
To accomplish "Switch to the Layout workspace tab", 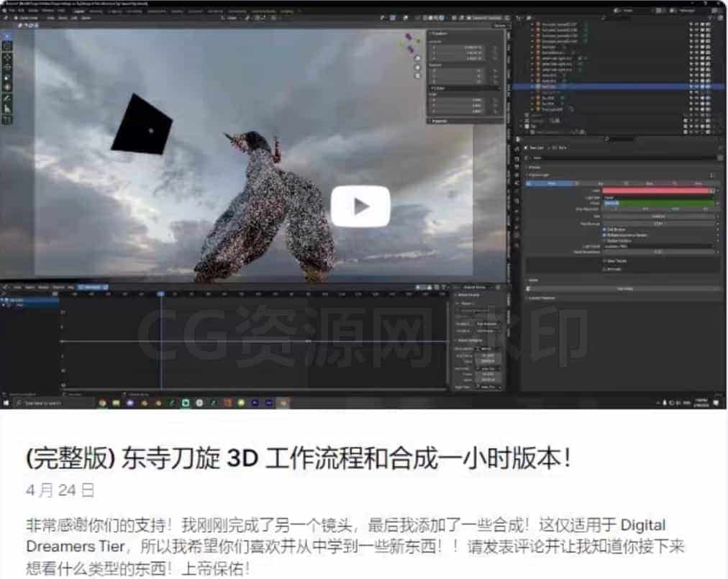I will coord(79,11).
